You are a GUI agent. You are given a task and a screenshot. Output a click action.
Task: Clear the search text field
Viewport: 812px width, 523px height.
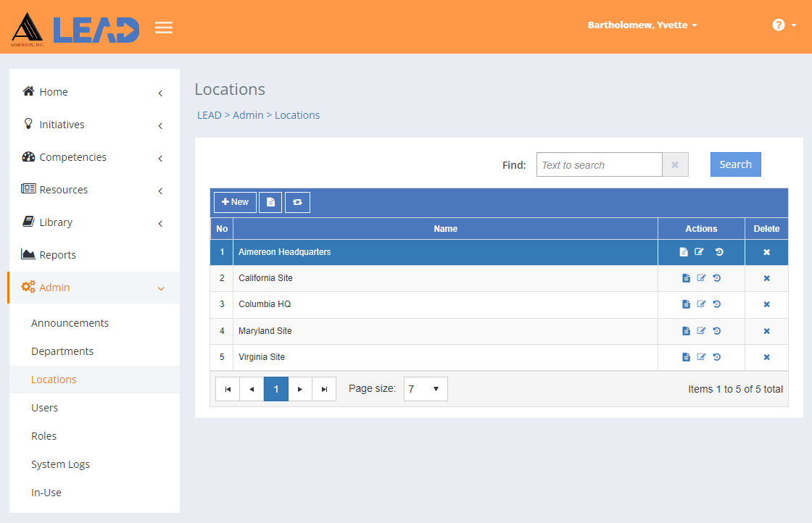coord(675,164)
